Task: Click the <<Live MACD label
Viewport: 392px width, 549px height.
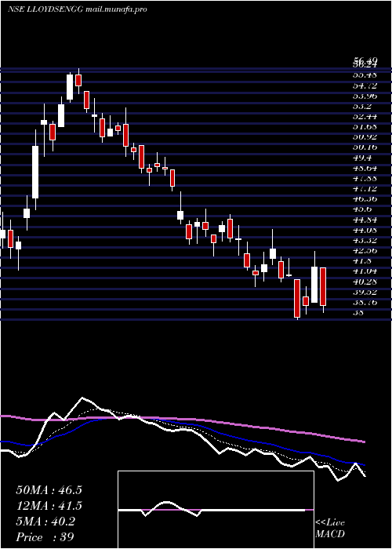Action: tap(330, 529)
